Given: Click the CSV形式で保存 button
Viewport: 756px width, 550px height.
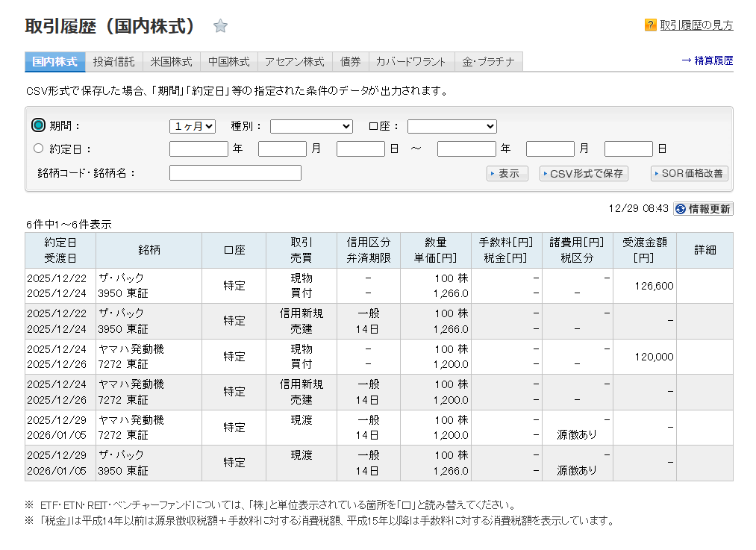Looking at the screenshot, I should [x=584, y=173].
